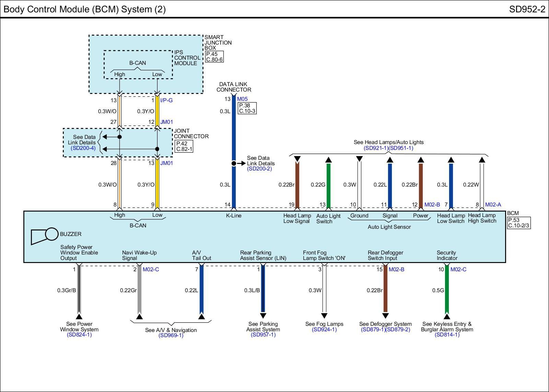The height and width of the screenshot is (392, 549).
Task: Click the BCM P.53 location reference box
Action: click(519, 223)
